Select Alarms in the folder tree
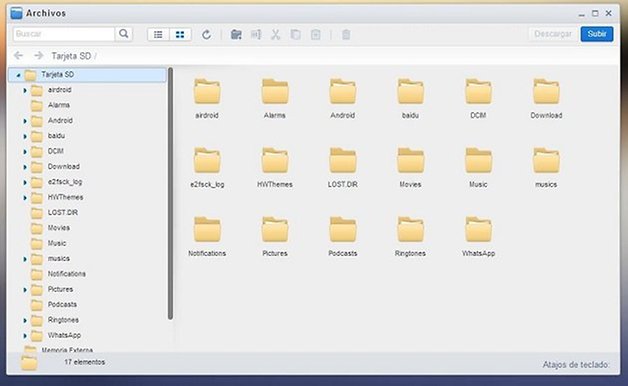The width and height of the screenshot is (628, 386). 58,105
